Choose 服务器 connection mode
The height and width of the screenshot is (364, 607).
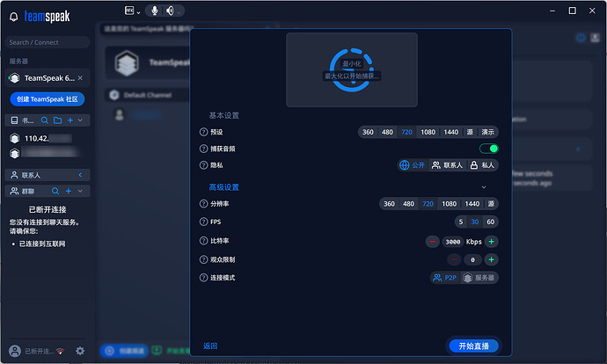click(479, 278)
